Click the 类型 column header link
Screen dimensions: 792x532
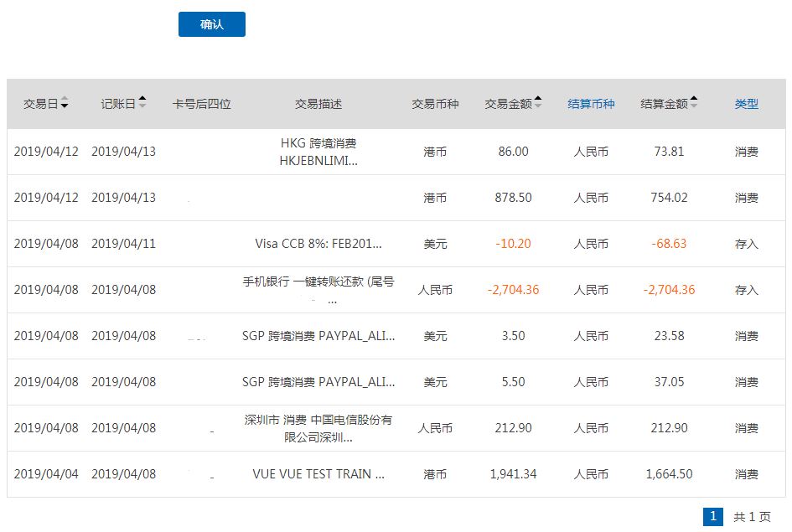[x=746, y=104]
